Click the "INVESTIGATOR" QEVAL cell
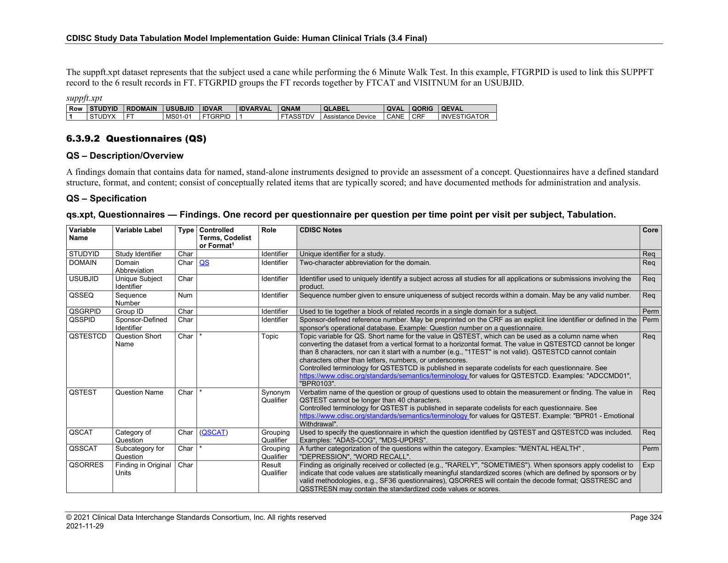 click(467, 117)
